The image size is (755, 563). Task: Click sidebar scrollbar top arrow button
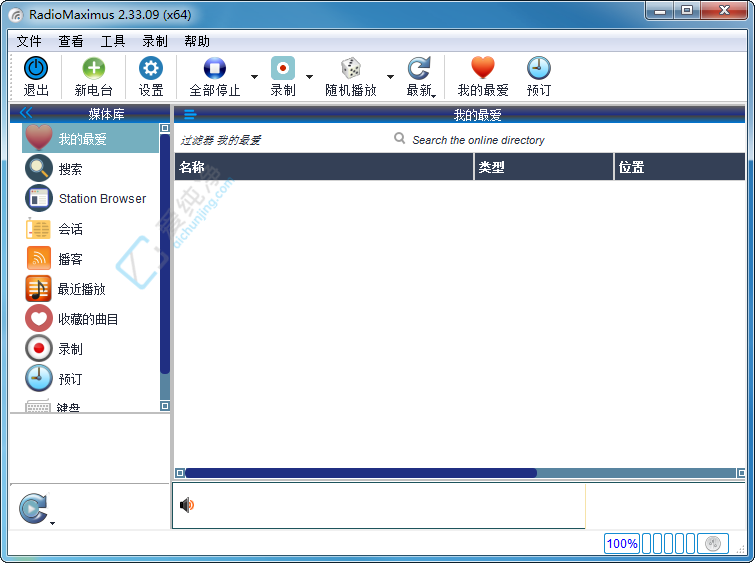click(165, 128)
